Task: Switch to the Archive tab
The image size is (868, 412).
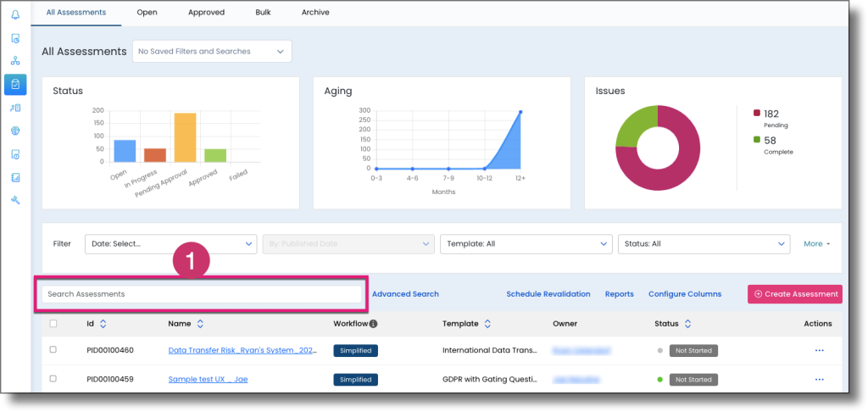Action: [x=315, y=12]
